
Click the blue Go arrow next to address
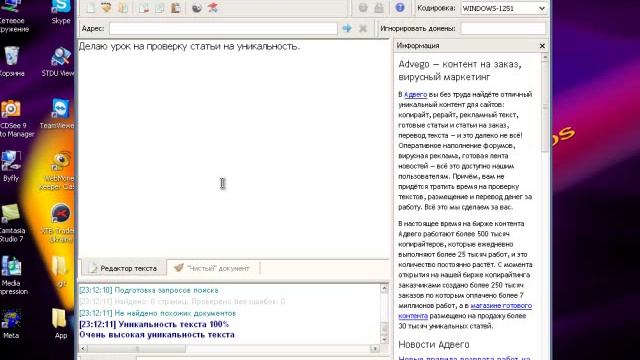click(347, 28)
